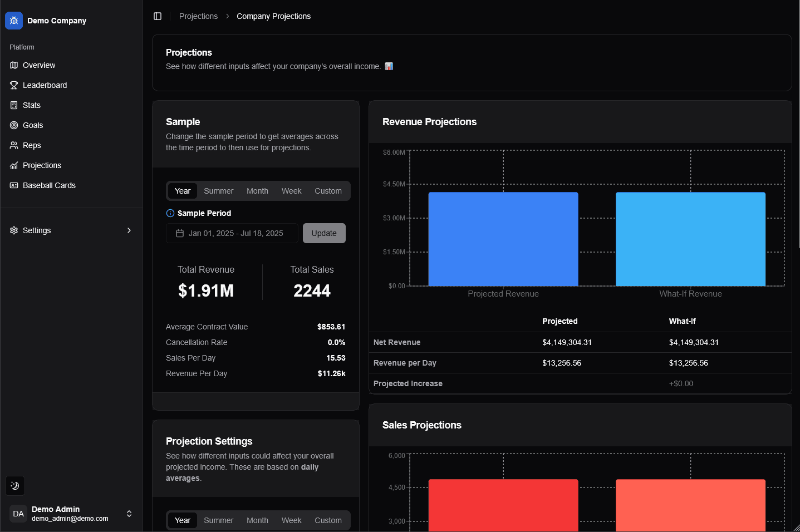
Task: Click the What-If column header
Action: (x=682, y=321)
